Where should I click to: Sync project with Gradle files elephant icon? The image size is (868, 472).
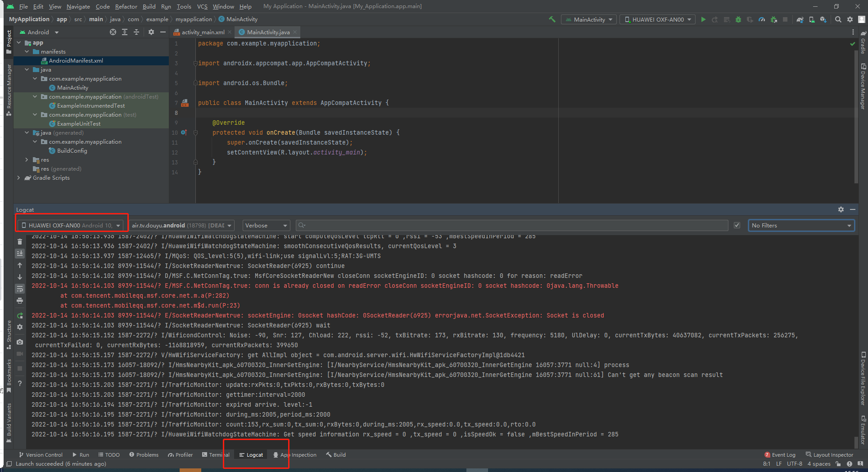click(800, 19)
